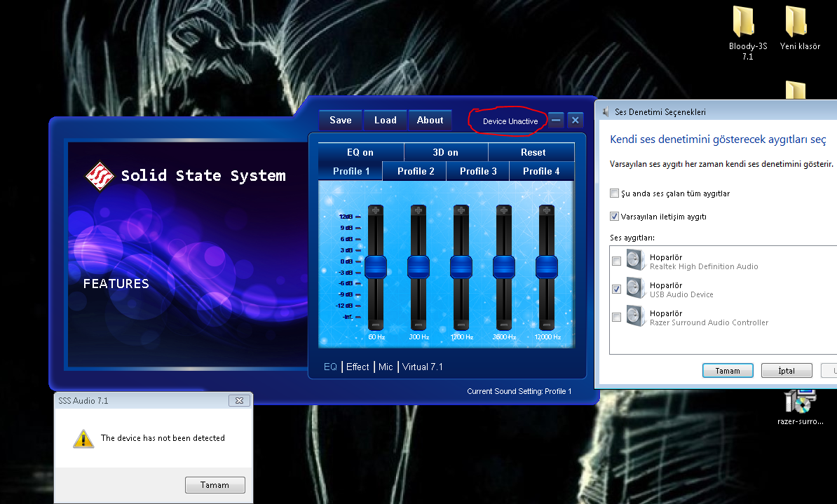Open the Yeni klasör desktop folder
The height and width of the screenshot is (504, 837).
pos(800,29)
